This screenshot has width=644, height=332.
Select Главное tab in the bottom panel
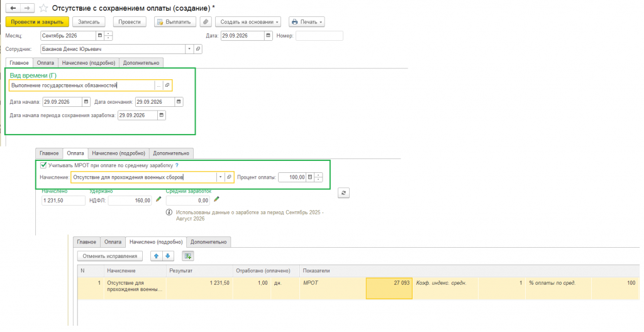click(87, 242)
